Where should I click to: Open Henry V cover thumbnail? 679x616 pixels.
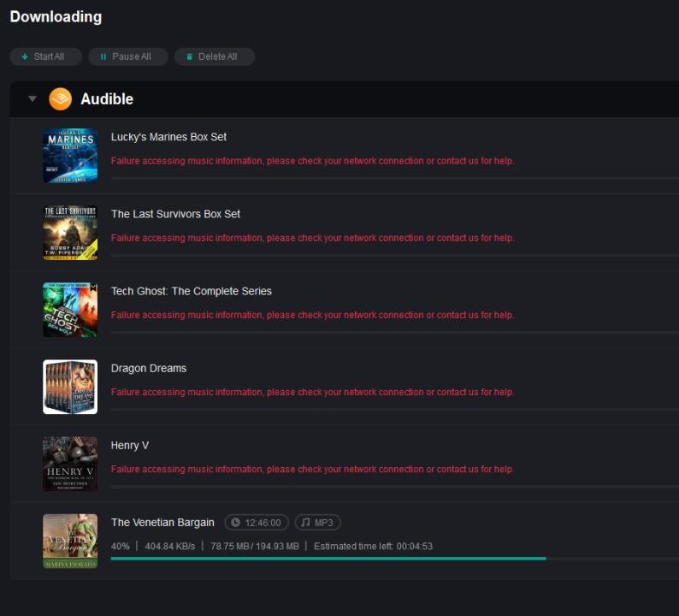pyautogui.click(x=70, y=464)
